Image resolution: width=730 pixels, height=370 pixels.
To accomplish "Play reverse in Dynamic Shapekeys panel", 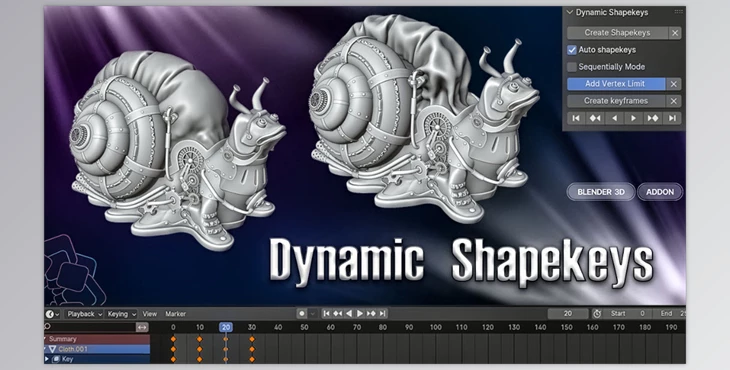I will click(615, 118).
